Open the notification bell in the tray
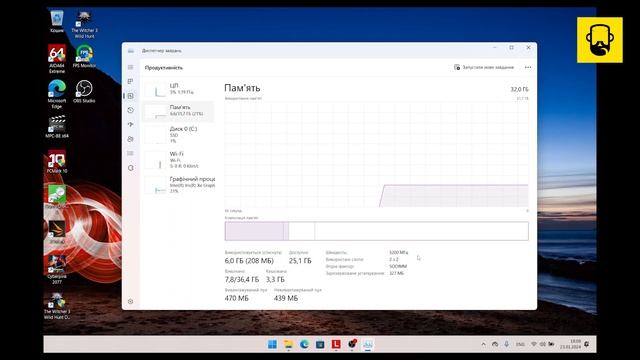This screenshot has height=360, width=640. click(x=587, y=344)
